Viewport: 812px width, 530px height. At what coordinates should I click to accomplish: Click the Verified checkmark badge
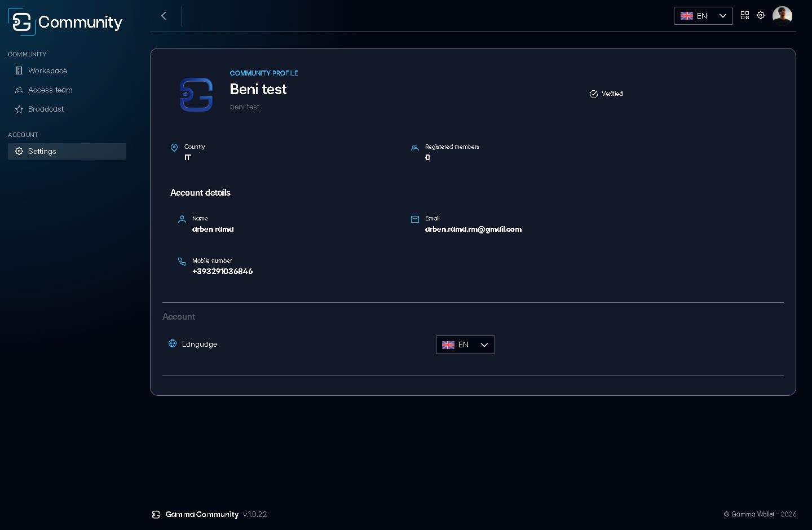click(x=606, y=94)
